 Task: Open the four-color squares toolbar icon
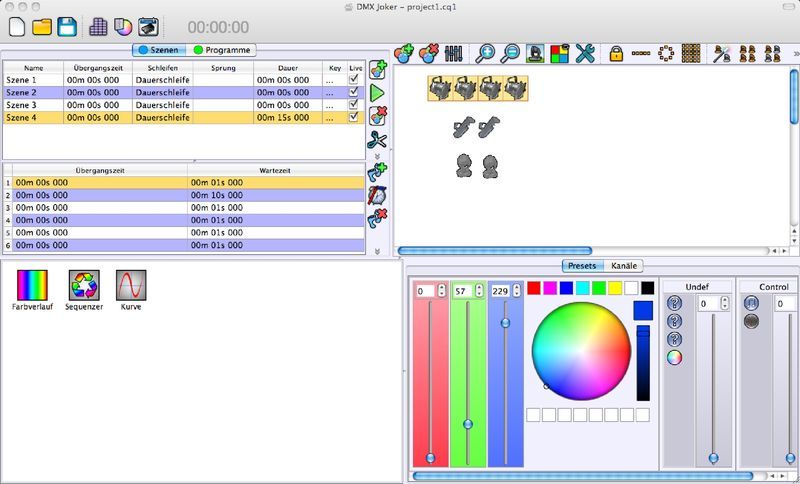coord(559,53)
